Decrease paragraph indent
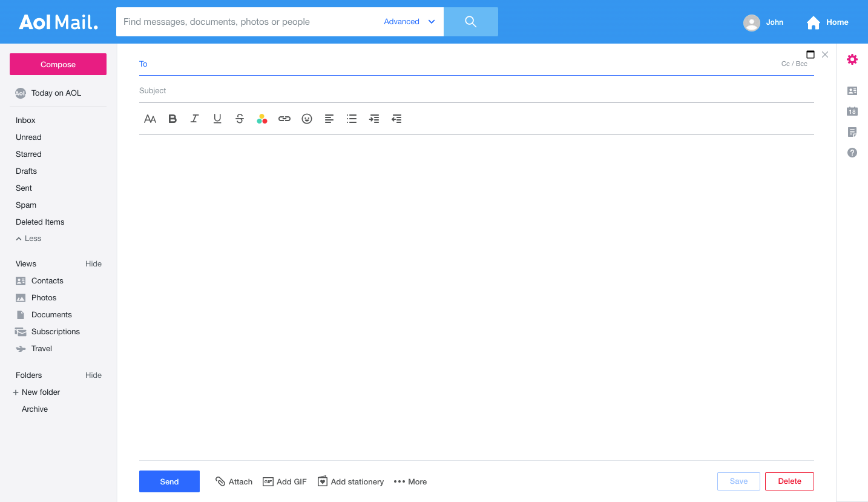The width and height of the screenshot is (868, 502). [396, 119]
